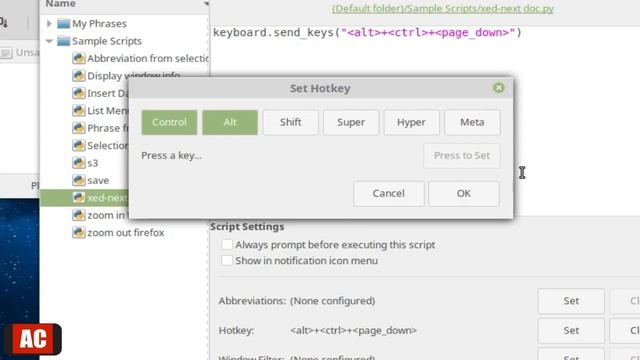Screen dimensions: 640x360
Task: Confirm hotkey with OK button
Action: (464, 193)
